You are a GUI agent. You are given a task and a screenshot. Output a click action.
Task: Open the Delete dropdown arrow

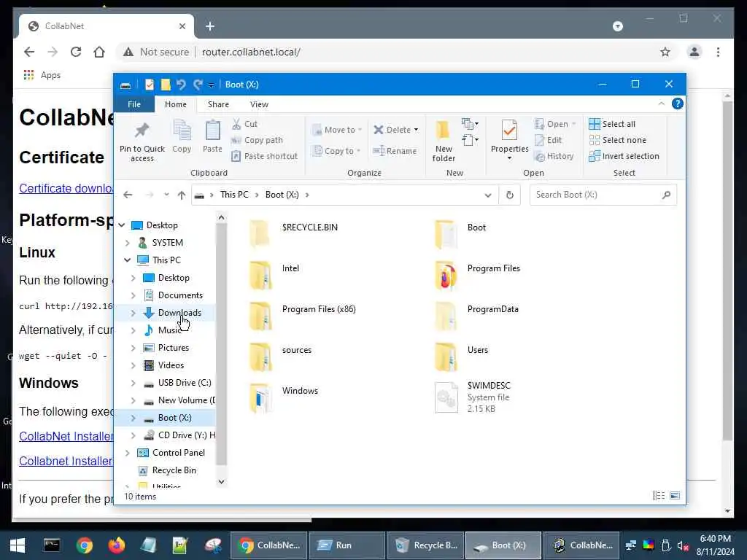click(416, 130)
